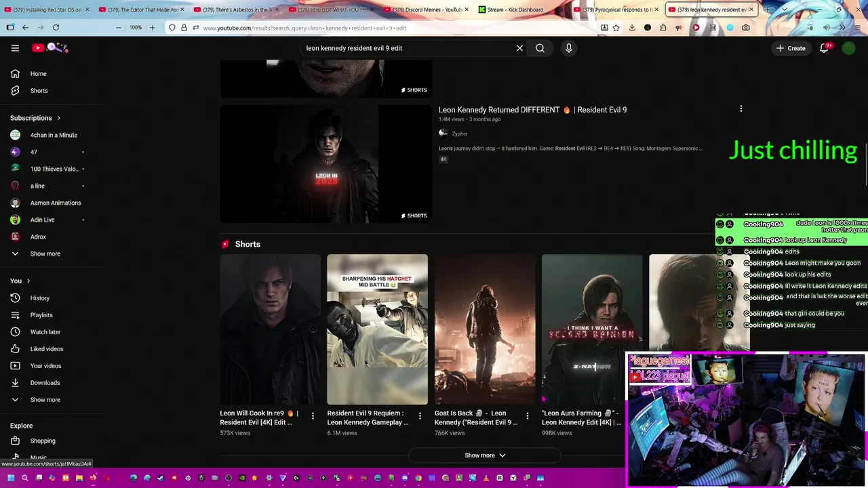Open the You header chevron
The image size is (868, 488).
(28, 281)
